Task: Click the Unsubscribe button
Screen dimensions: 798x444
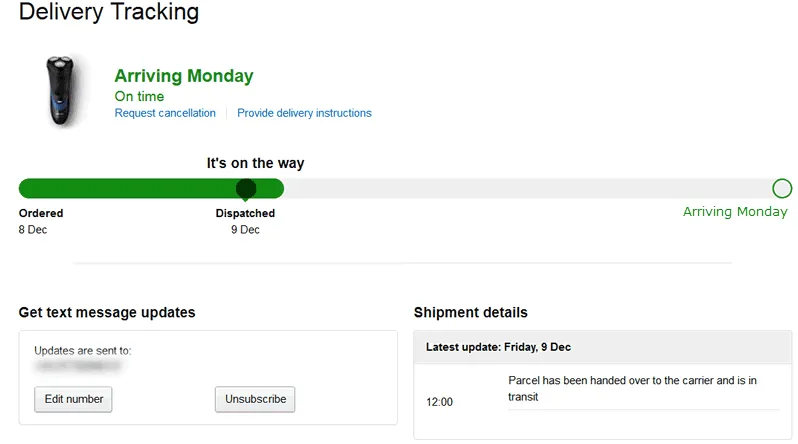Action: click(x=255, y=399)
